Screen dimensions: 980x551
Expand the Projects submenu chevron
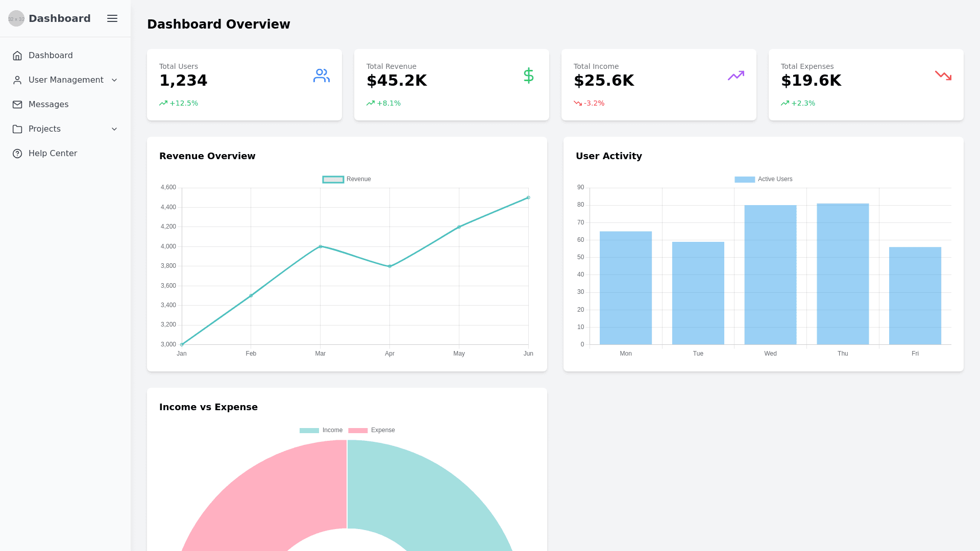114,129
